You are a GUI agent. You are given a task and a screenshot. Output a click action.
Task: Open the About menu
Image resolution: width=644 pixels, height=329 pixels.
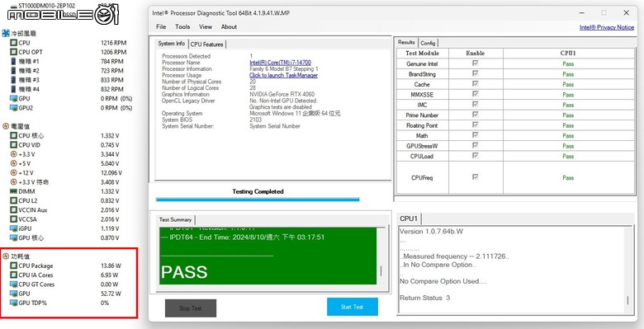(229, 26)
